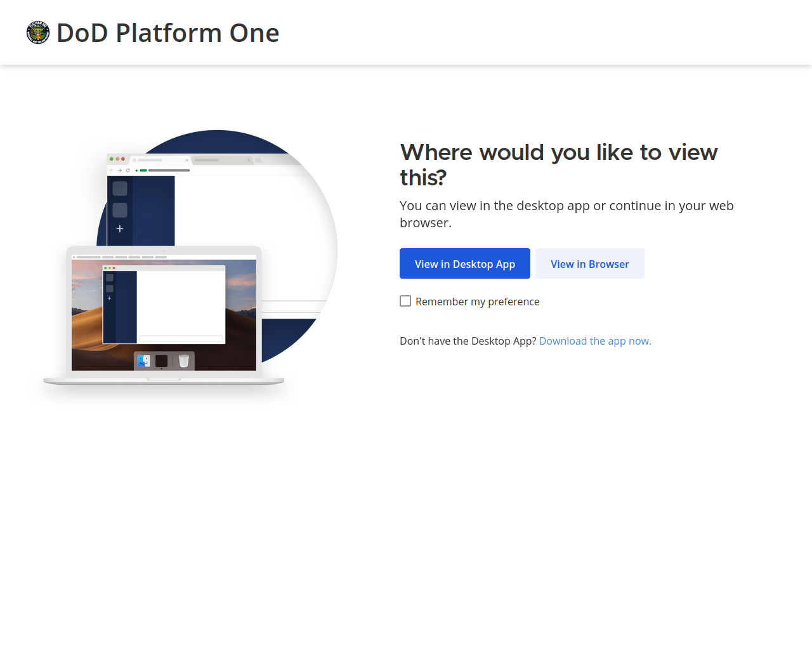Click the 'Where would you like to view this?' heading
This screenshot has height=650, width=812.
558,165
